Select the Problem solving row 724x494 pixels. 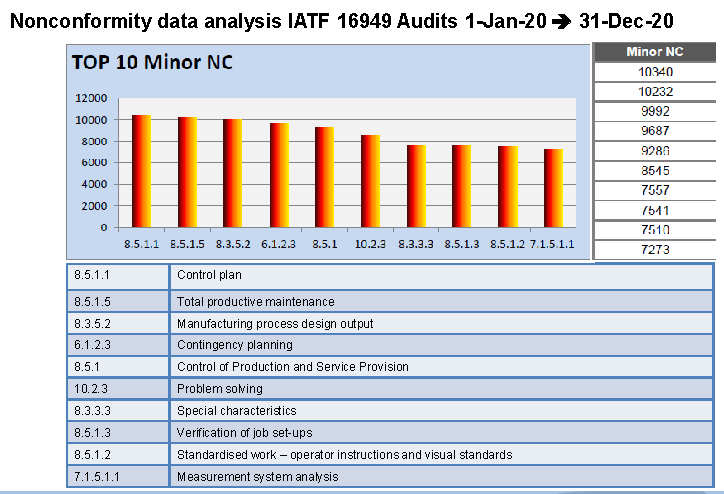[x=390, y=389]
